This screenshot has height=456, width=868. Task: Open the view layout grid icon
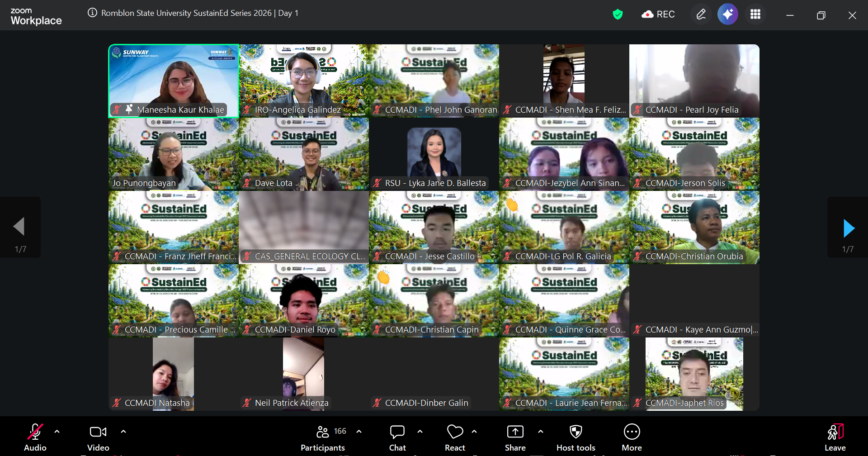(x=755, y=14)
